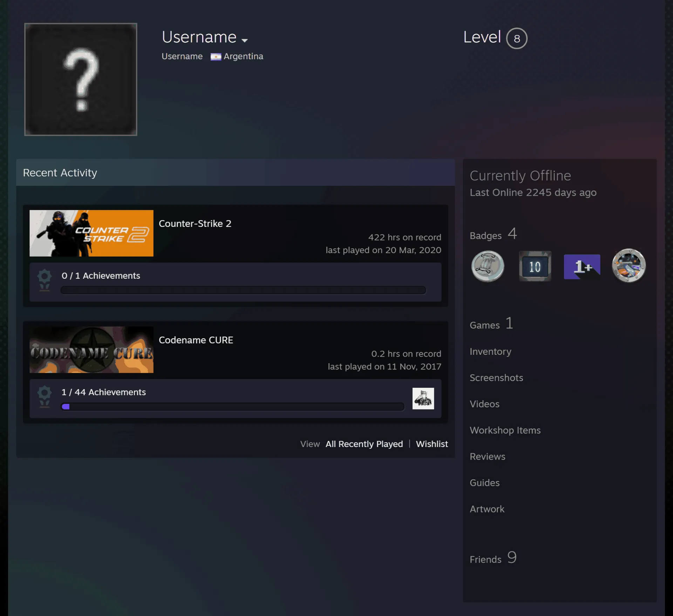Click the profile avatar question-mark image

pyautogui.click(x=81, y=79)
